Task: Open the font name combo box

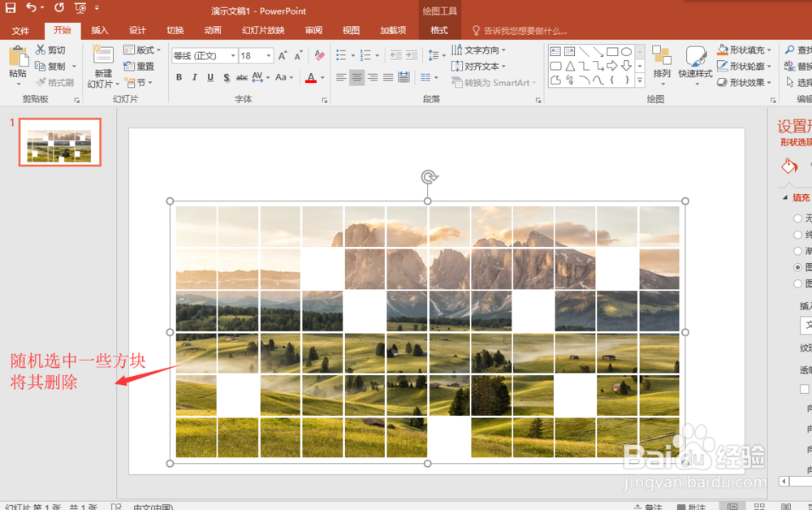Action: [205, 55]
